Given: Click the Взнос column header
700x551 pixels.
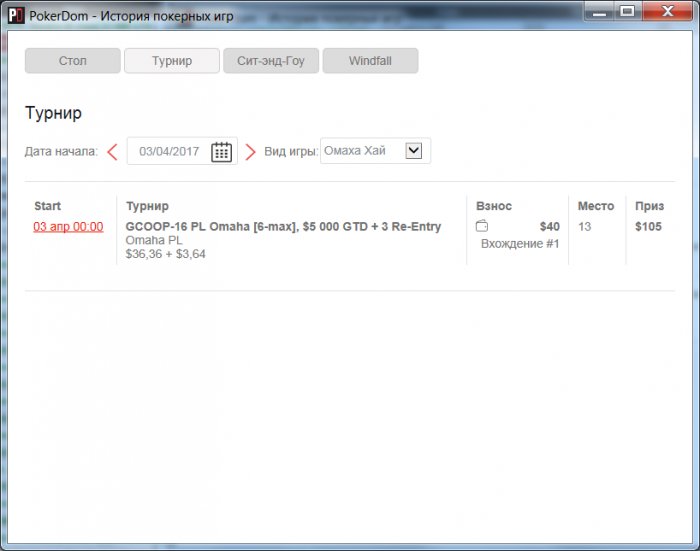Looking at the screenshot, I should tap(494, 206).
